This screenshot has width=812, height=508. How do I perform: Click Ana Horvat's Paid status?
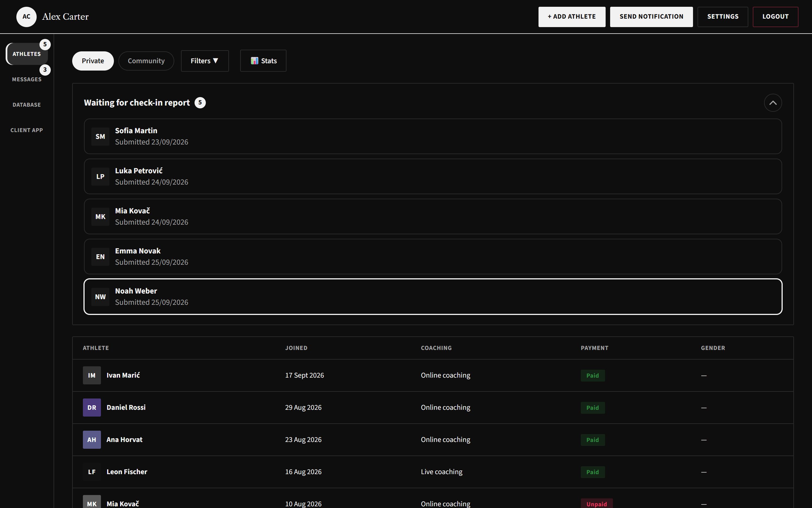click(593, 440)
